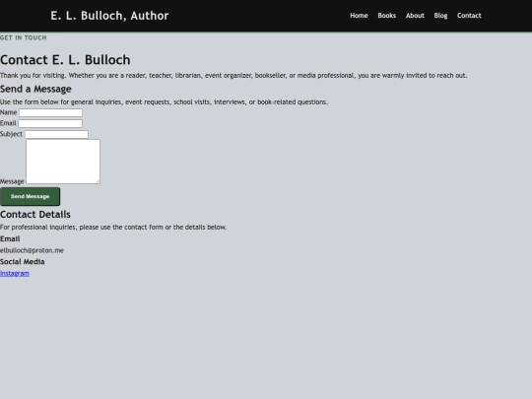The height and width of the screenshot is (399, 532).
Task: Click the elbulloch@proton.me email text
Action: (x=32, y=250)
